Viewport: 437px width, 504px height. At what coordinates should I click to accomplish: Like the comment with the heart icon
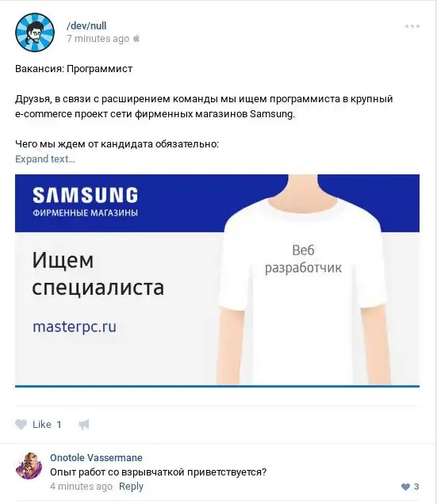405,487
